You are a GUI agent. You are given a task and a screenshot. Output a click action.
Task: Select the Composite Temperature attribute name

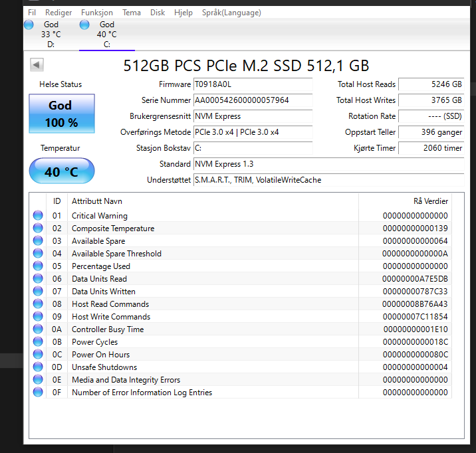tap(113, 228)
